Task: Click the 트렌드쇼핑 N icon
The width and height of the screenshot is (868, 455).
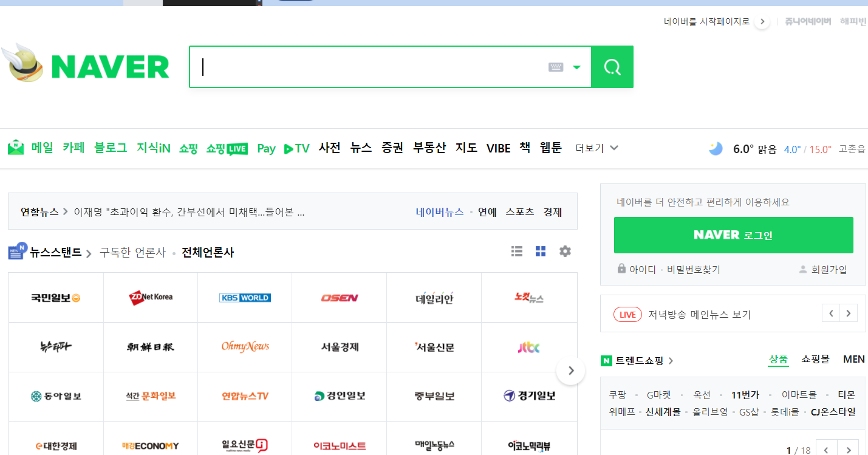Action: [x=606, y=361]
